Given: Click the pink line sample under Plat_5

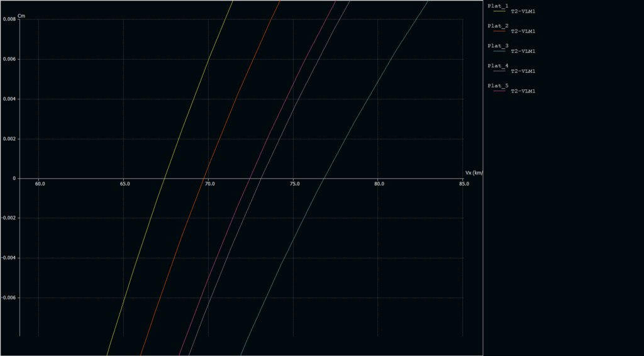Looking at the screenshot, I should [499, 91].
